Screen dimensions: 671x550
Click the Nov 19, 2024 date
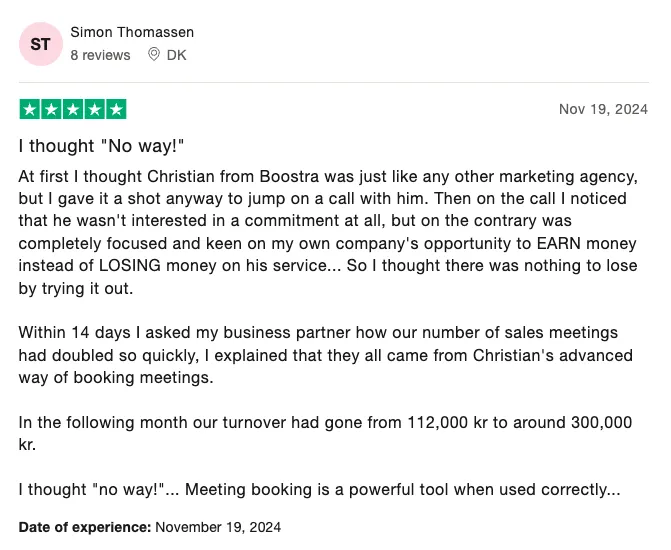tap(603, 109)
